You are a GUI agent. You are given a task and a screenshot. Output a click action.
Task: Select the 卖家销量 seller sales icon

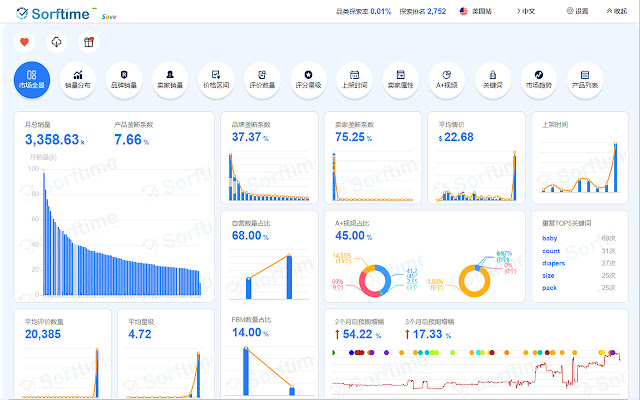click(x=170, y=79)
